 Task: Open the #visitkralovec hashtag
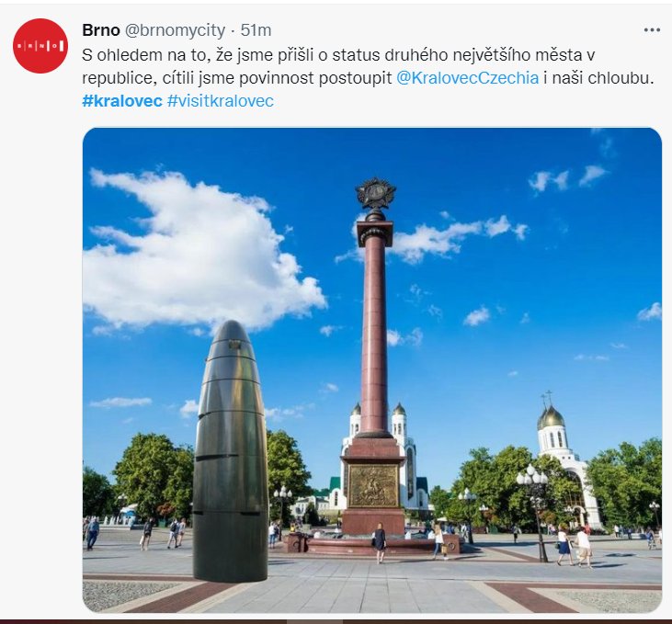pyautogui.click(x=221, y=101)
